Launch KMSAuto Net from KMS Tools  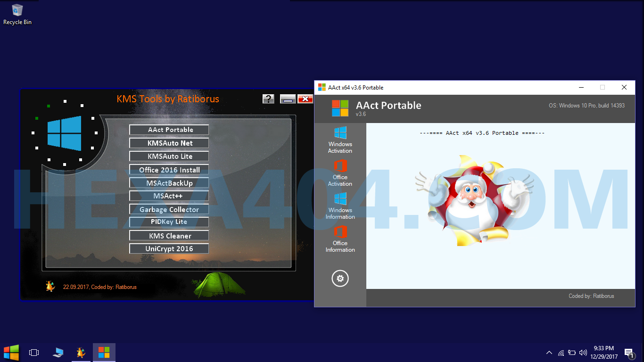pyautogui.click(x=169, y=143)
